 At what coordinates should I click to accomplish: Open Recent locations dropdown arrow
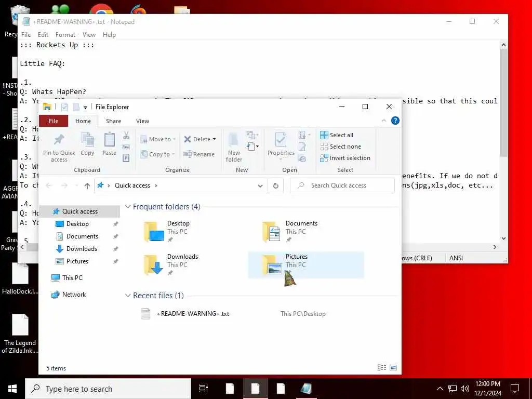[77, 185]
